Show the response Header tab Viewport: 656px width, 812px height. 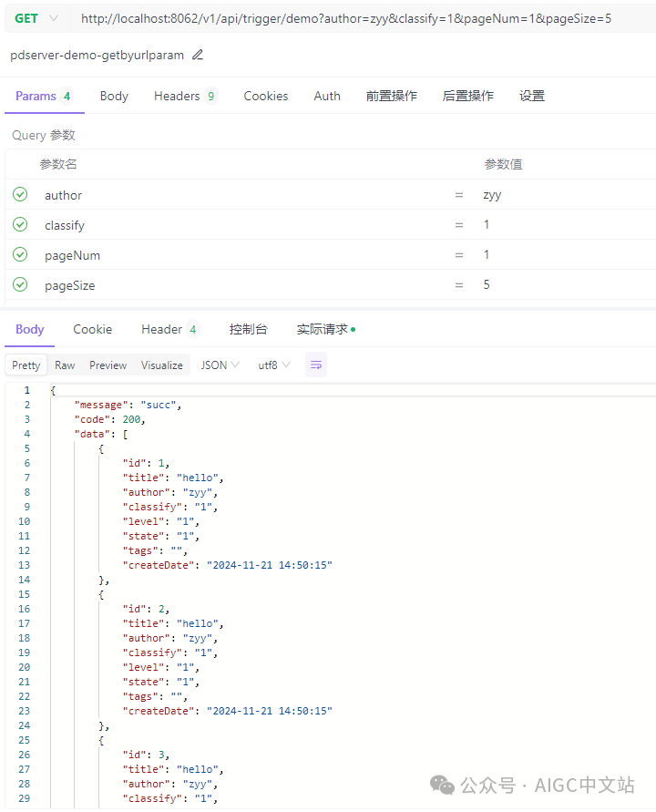click(169, 329)
